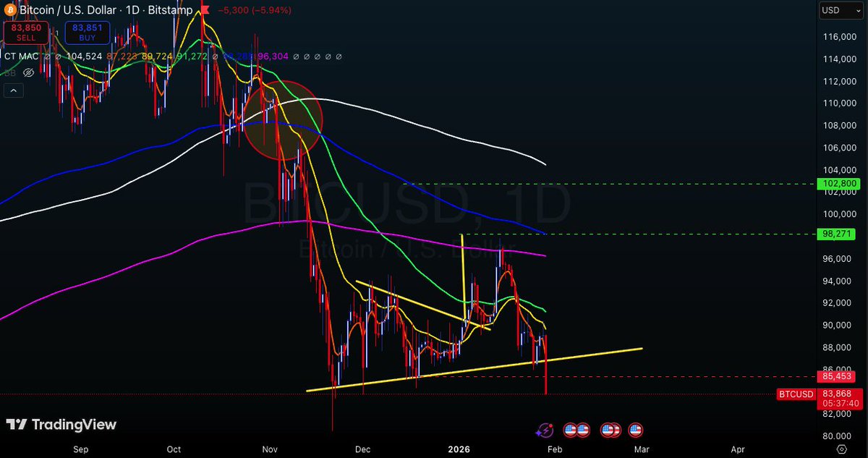Screen dimensions: 868x458
Task: Open the US flag economic event nearest Mar
Action: pyautogui.click(x=636, y=431)
